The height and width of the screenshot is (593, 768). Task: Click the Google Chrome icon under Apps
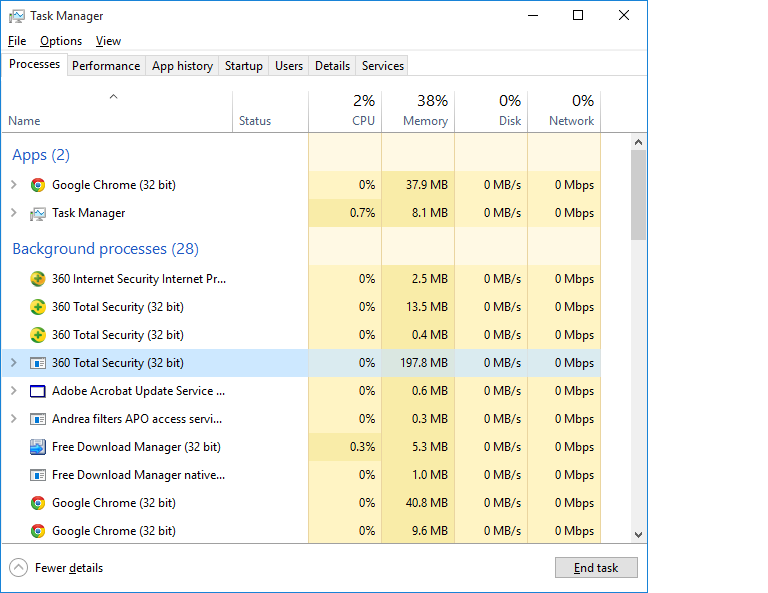click(x=38, y=185)
